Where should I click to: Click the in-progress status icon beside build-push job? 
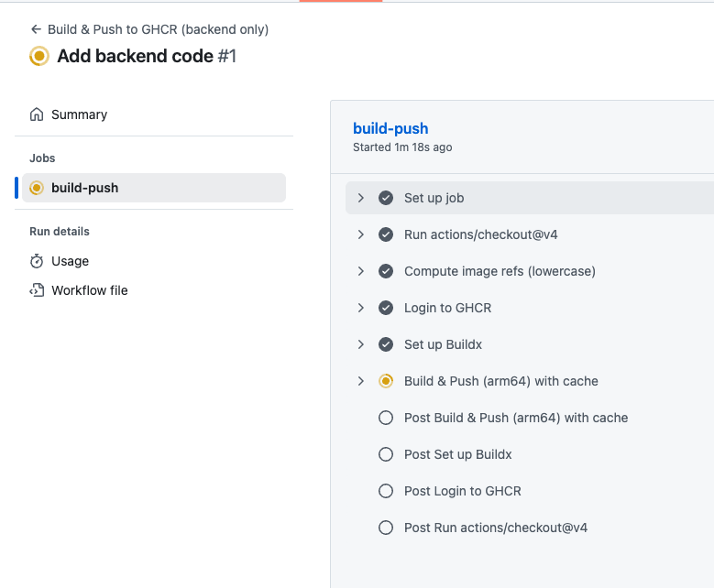coord(37,188)
